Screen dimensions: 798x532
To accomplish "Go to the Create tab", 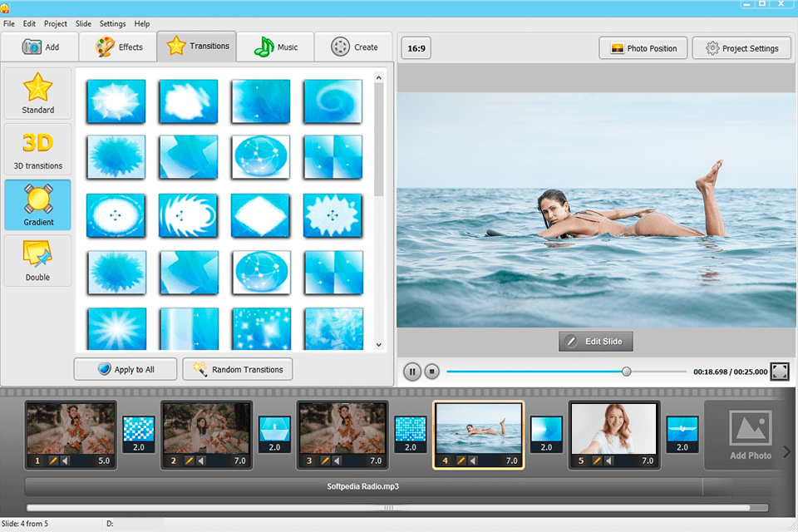I will pyautogui.click(x=354, y=47).
